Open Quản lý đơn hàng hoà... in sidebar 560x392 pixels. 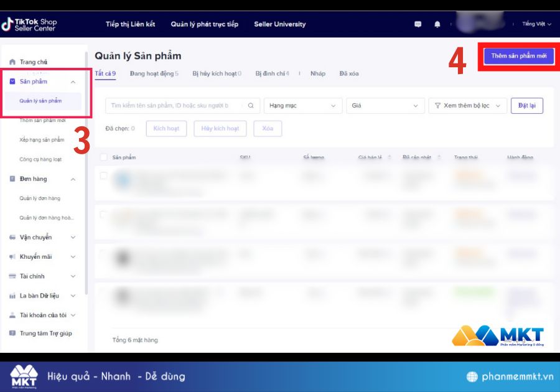47,218
